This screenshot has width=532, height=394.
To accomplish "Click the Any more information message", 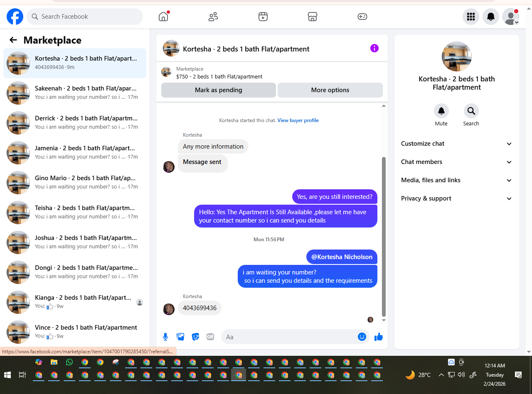I will coord(213,147).
